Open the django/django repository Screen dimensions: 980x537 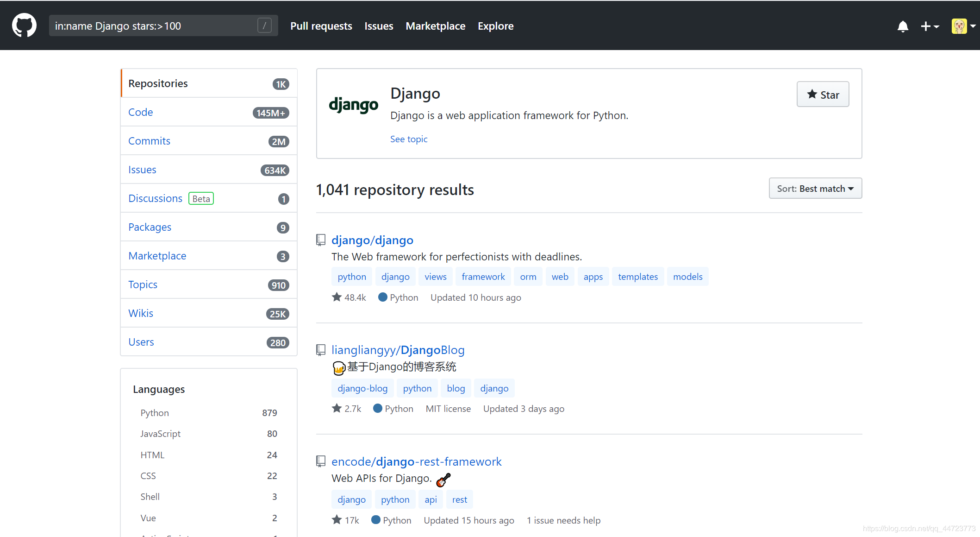click(372, 240)
